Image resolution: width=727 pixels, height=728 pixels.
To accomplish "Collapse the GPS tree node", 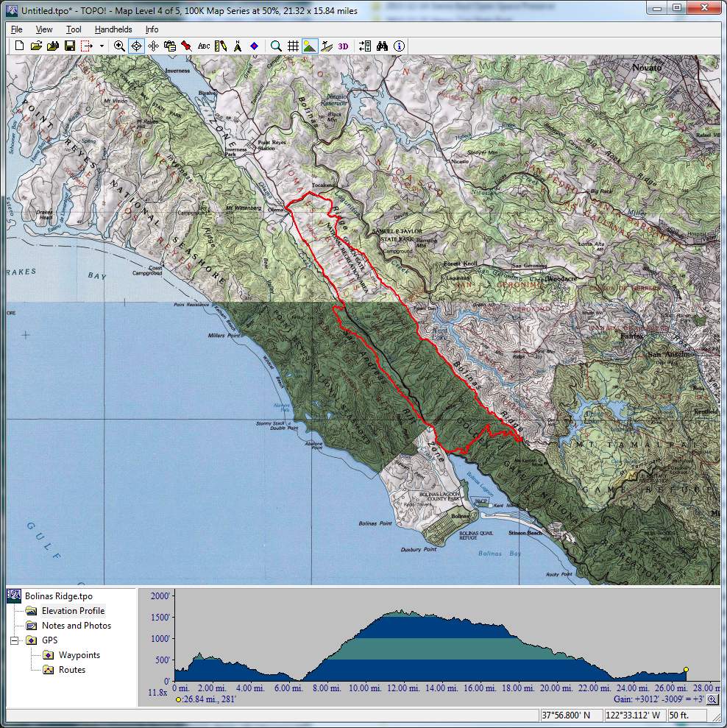I will point(14,640).
